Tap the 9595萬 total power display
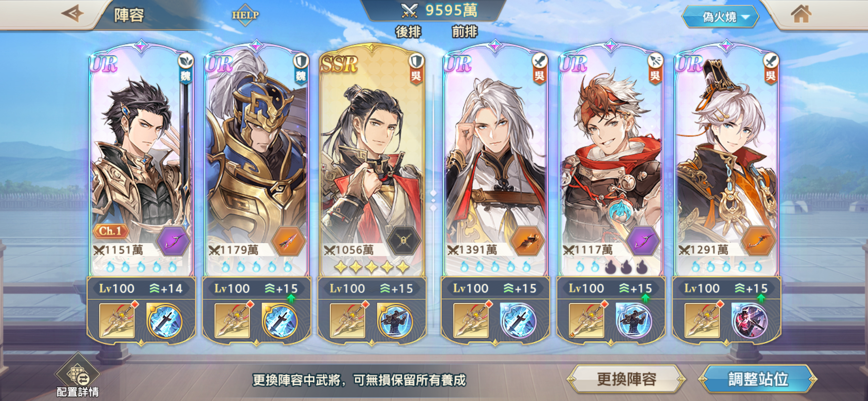The image size is (868, 401). 439,10
